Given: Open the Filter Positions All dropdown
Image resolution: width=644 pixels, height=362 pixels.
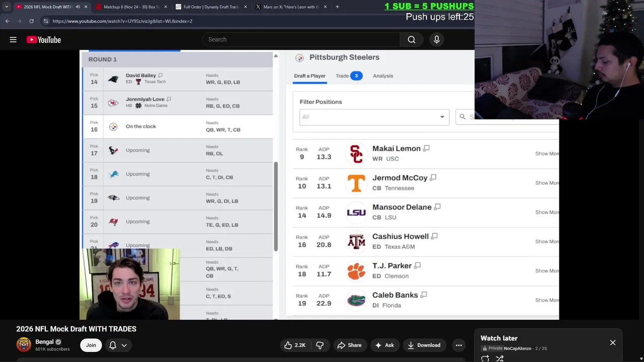Looking at the screenshot, I should point(374,117).
